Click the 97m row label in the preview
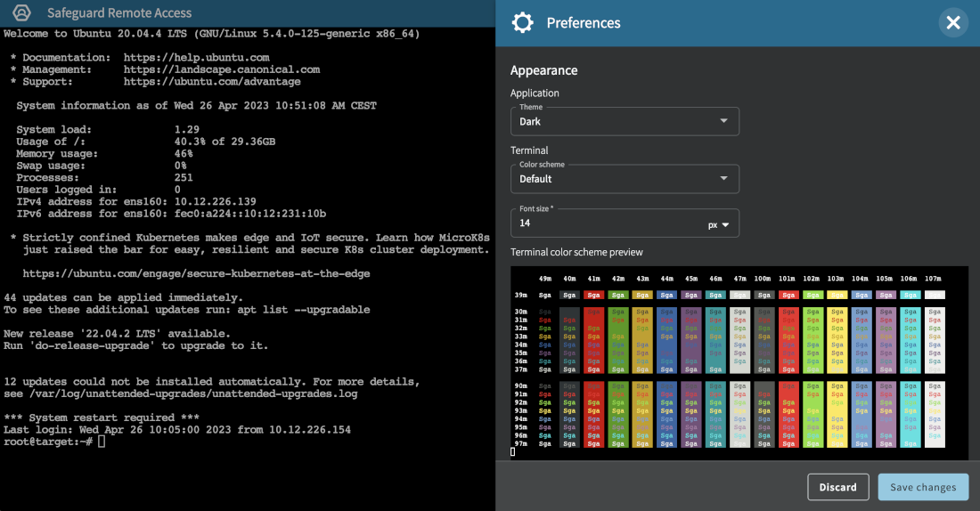Screen dimensions: 980x511 520,444
